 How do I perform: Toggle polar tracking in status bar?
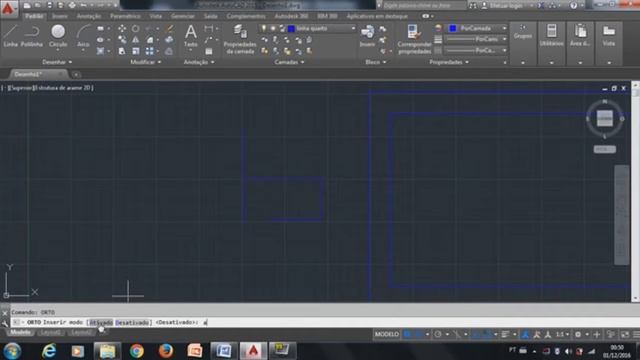[x=438, y=334]
